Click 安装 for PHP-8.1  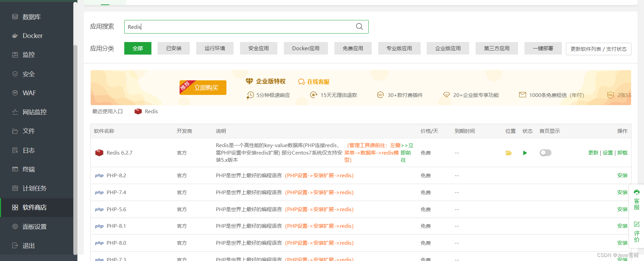(622, 226)
